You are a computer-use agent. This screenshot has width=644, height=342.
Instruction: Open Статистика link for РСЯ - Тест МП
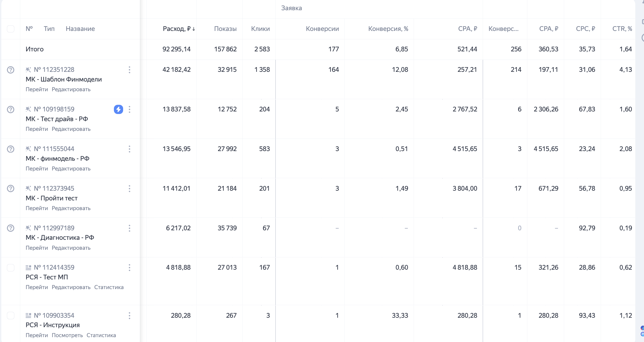[x=109, y=287]
